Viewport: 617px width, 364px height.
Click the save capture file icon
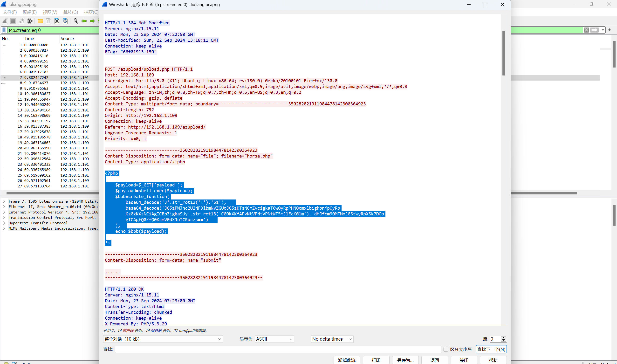tap(48, 21)
